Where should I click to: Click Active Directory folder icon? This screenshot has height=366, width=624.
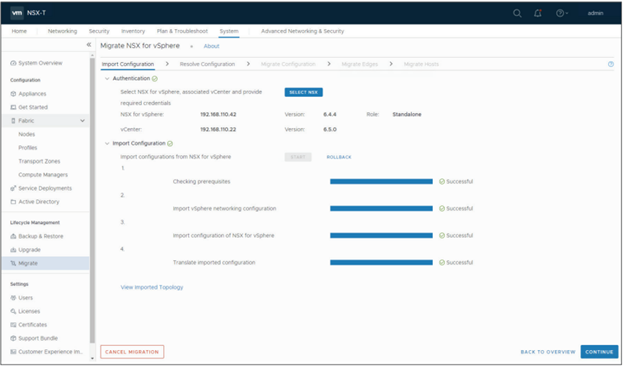(x=13, y=202)
